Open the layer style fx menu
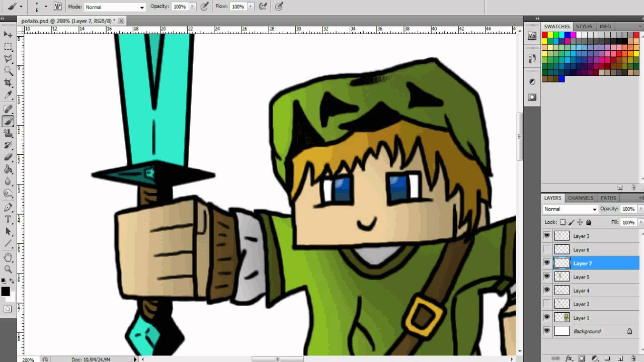This screenshot has width=644, height=362. pyautogui.click(x=569, y=358)
